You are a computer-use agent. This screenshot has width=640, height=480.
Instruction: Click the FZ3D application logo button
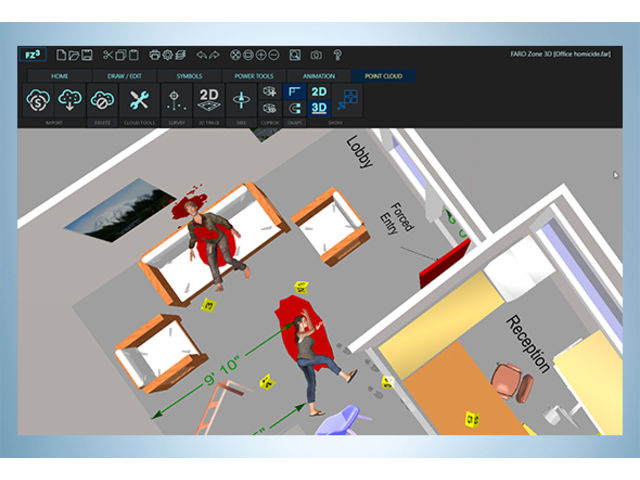click(x=35, y=55)
